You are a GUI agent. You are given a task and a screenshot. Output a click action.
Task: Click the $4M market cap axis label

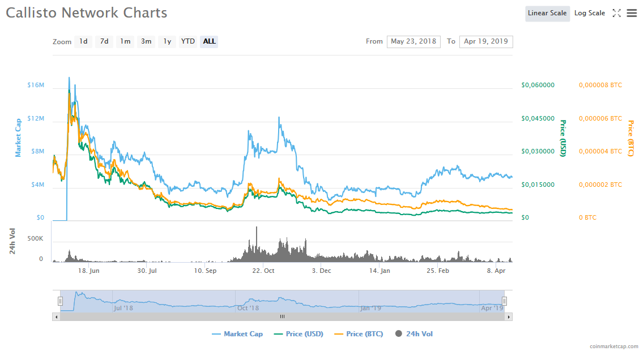pos(38,185)
